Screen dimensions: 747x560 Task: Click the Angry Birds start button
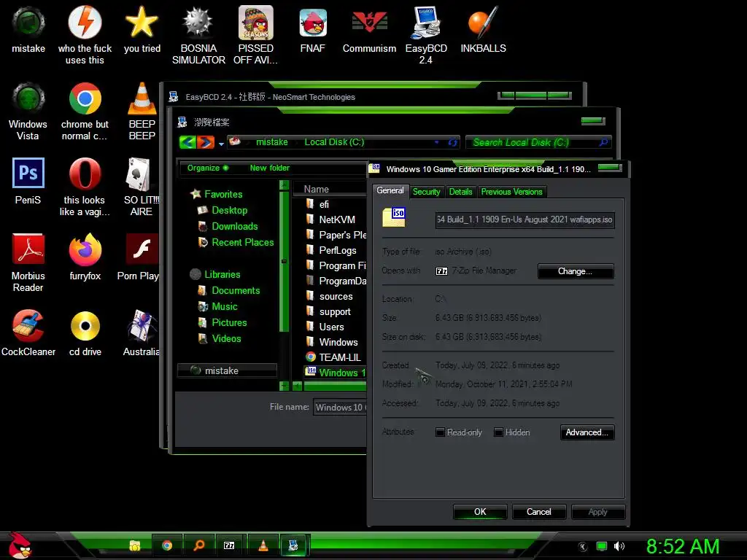(x=20, y=545)
